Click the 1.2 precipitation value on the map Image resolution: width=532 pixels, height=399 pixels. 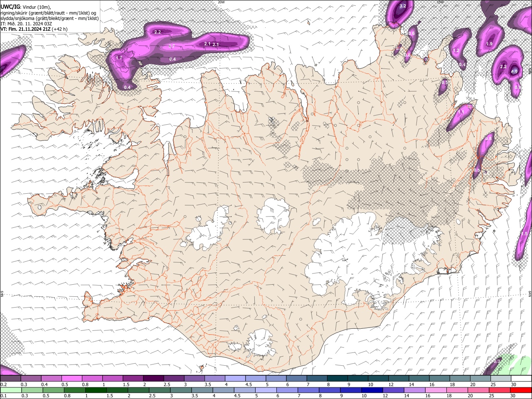pos(456,51)
